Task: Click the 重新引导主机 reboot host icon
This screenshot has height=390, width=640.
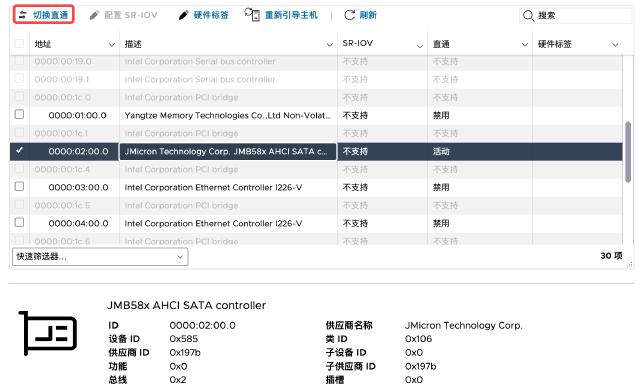Action: coord(252,15)
